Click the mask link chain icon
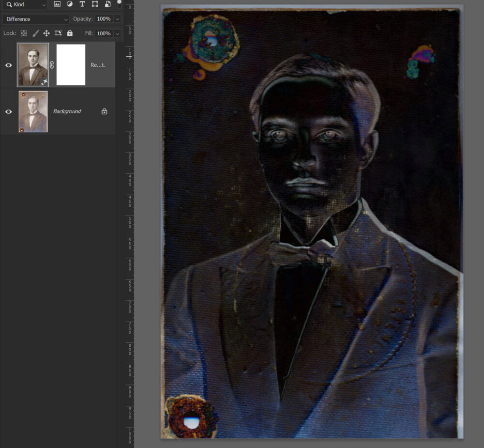484x448 pixels. click(52, 65)
